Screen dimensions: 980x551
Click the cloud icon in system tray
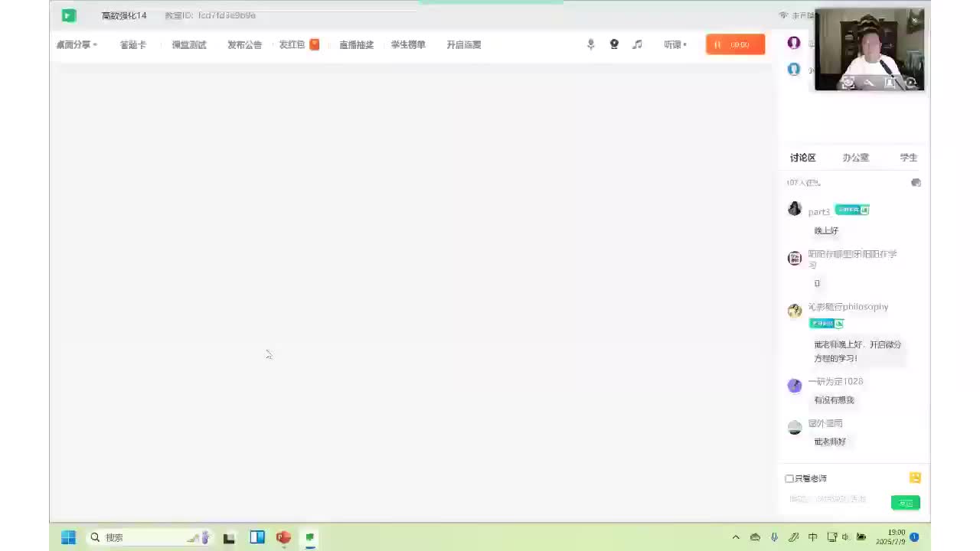755,537
